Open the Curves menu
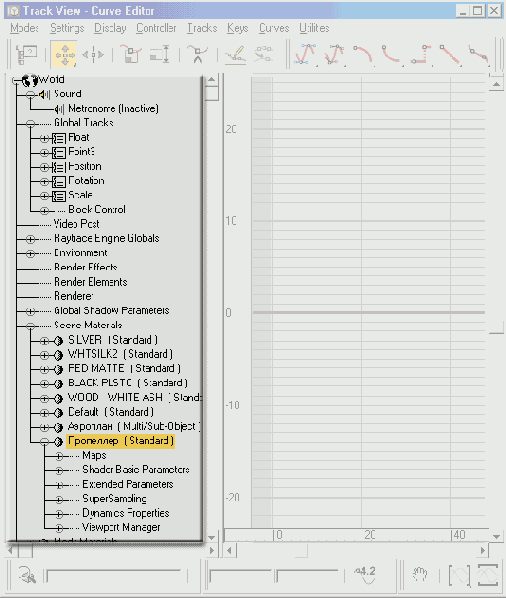The width and height of the screenshot is (506, 598). [x=274, y=28]
